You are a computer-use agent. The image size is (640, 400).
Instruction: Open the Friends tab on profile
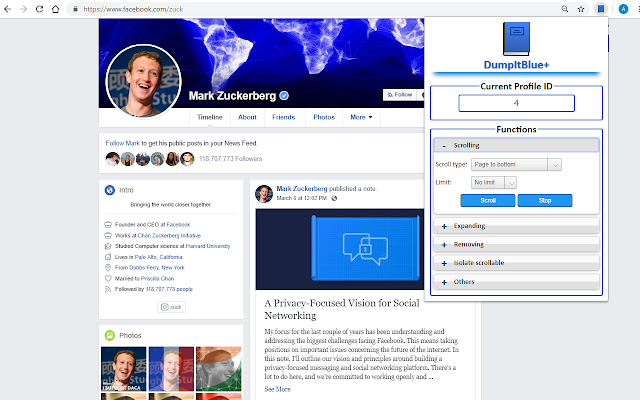point(283,117)
